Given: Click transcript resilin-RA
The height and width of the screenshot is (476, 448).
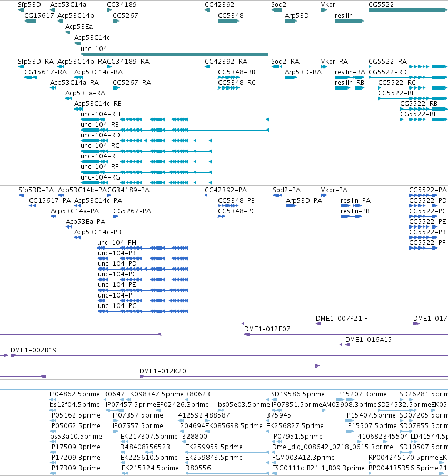Looking at the screenshot, I should tap(350, 77).
